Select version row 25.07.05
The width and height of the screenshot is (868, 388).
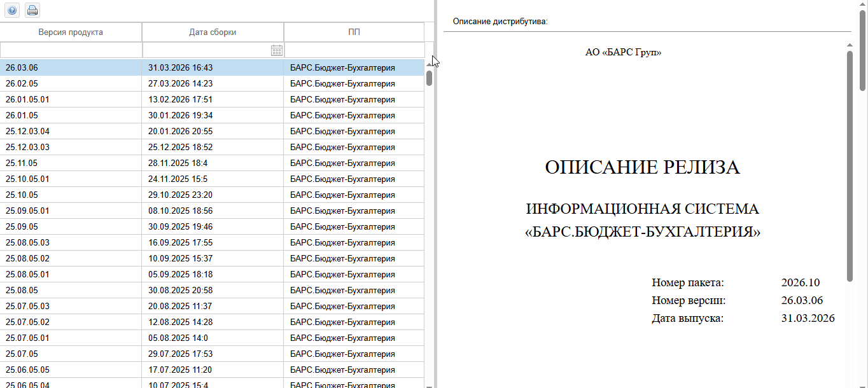point(212,354)
